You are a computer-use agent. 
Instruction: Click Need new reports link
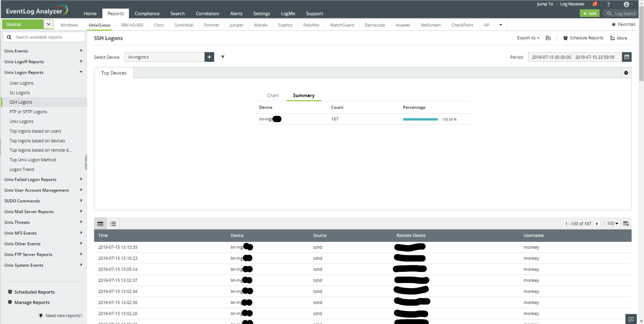[60, 316]
